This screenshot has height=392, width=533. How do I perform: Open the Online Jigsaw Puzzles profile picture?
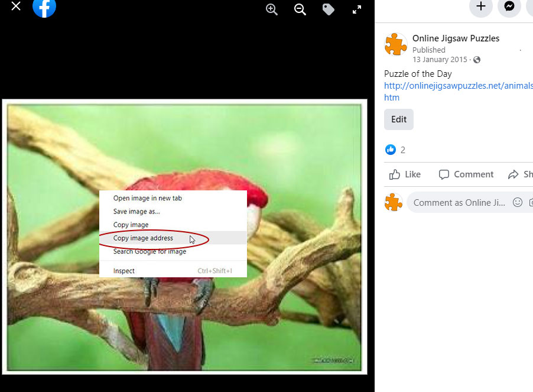tap(395, 44)
